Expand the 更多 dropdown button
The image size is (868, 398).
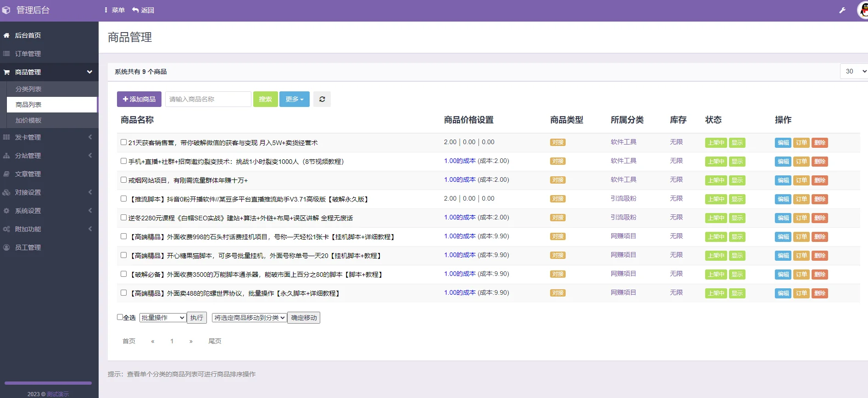295,99
